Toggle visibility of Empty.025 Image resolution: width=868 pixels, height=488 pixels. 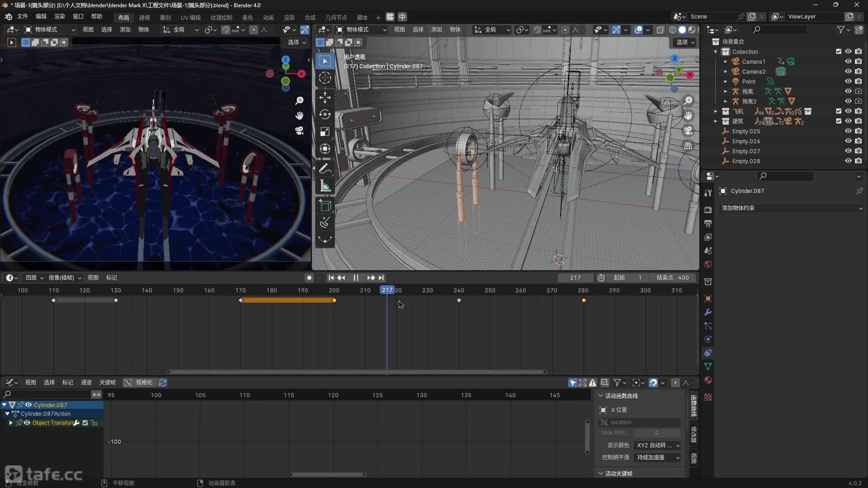coord(848,131)
